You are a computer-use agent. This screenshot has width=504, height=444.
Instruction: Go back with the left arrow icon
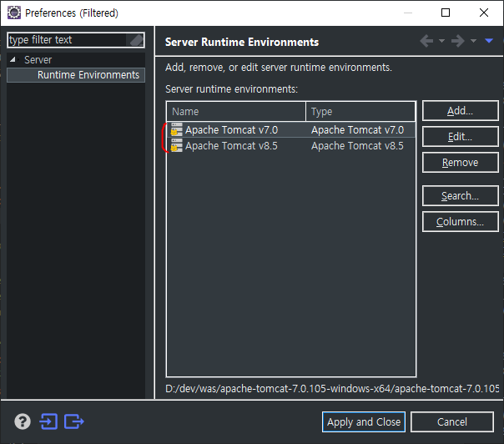(426, 41)
